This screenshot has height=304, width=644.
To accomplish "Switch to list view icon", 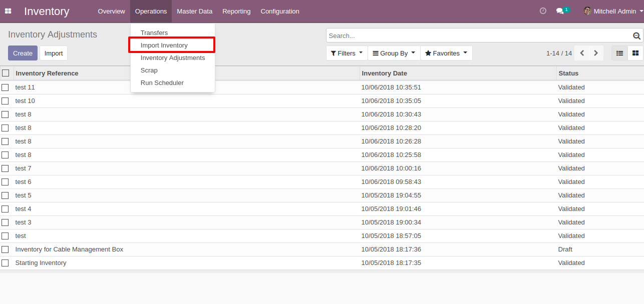I will click(619, 53).
